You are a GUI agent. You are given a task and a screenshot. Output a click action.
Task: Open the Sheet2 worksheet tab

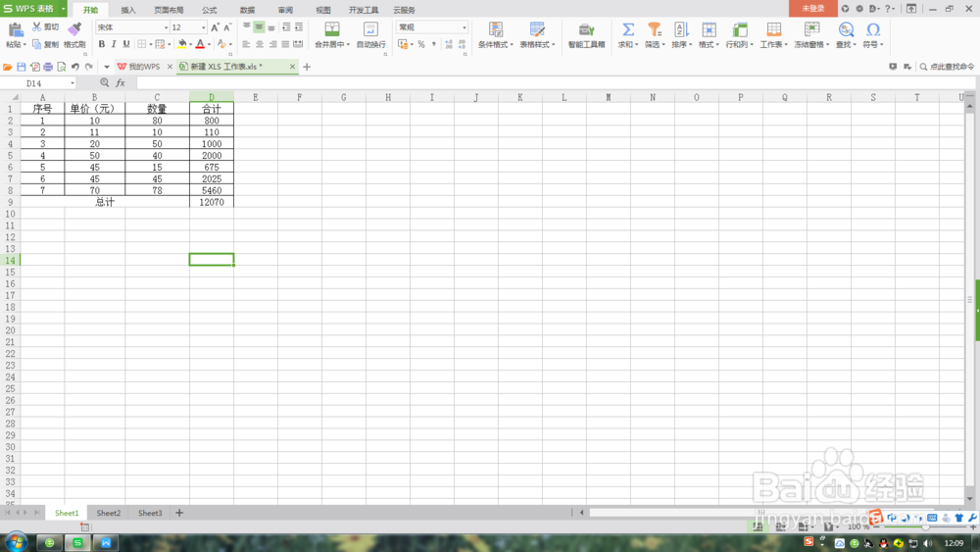tap(108, 513)
